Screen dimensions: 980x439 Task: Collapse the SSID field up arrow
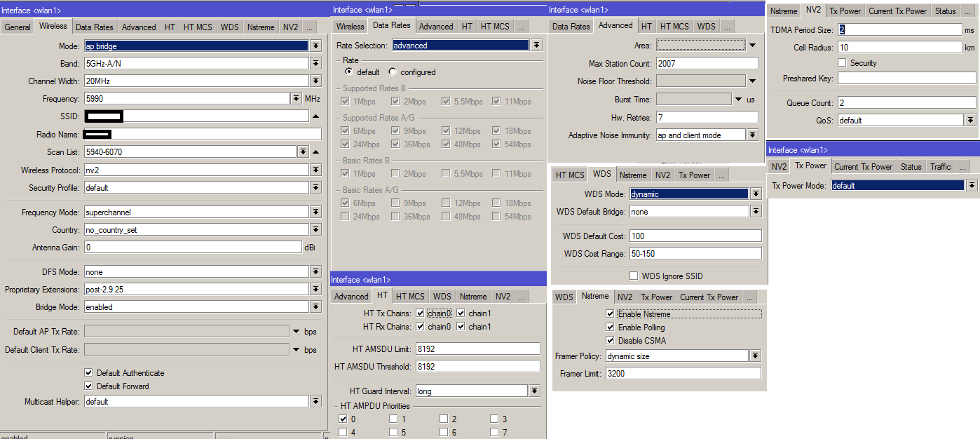[315, 116]
